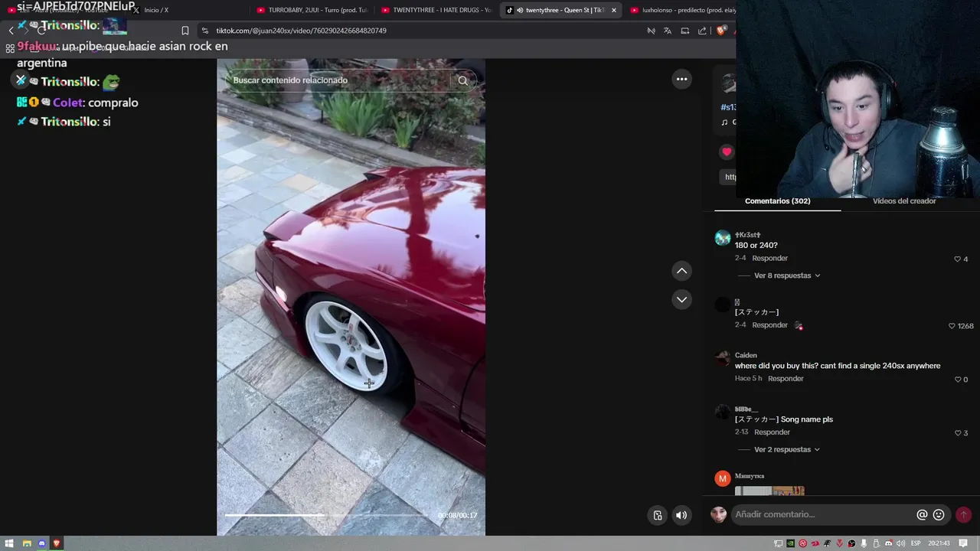Click the hashtag link above the comments
The image size is (980, 551).
[728, 107]
